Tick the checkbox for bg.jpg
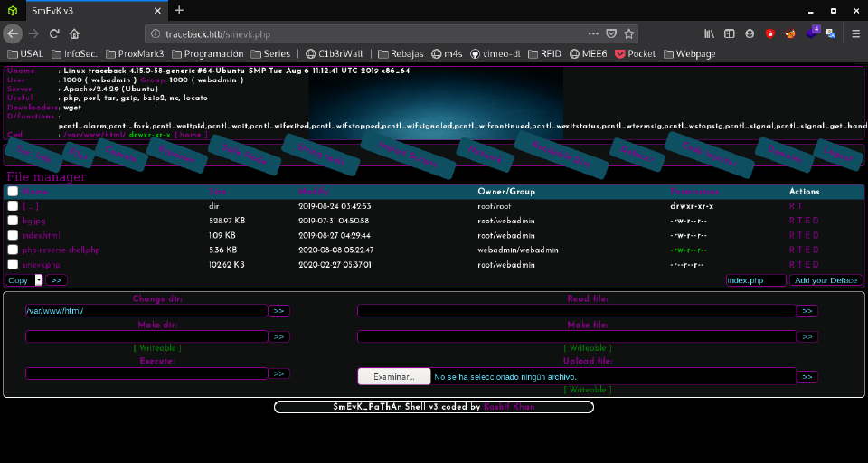The height and width of the screenshot is (463, 868). (13, 221)
